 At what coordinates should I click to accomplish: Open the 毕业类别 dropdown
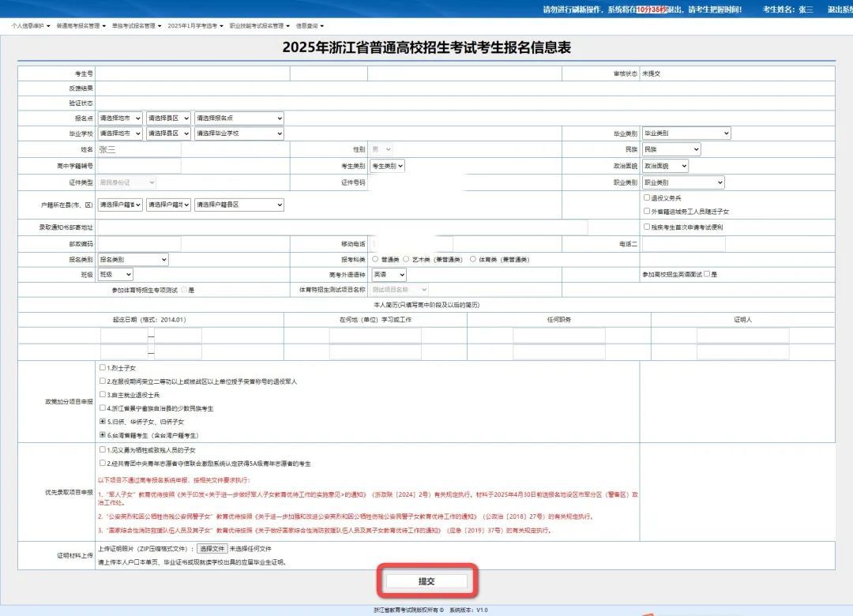click(x=686, y=133)
